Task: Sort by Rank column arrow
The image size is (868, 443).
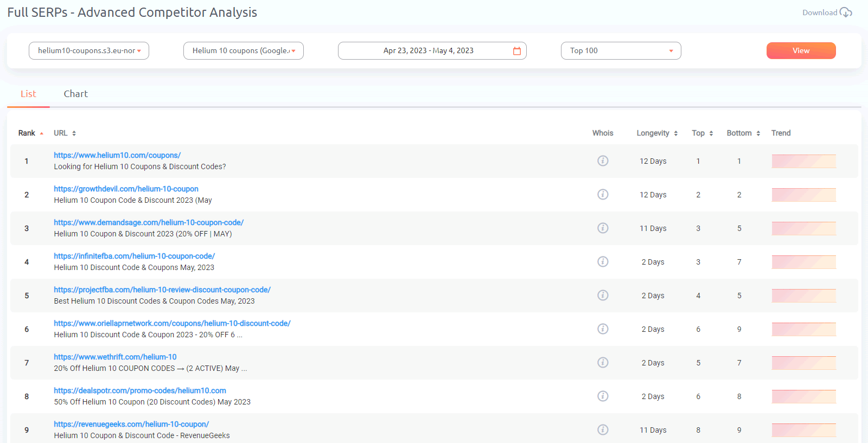Action: (41, 133)
